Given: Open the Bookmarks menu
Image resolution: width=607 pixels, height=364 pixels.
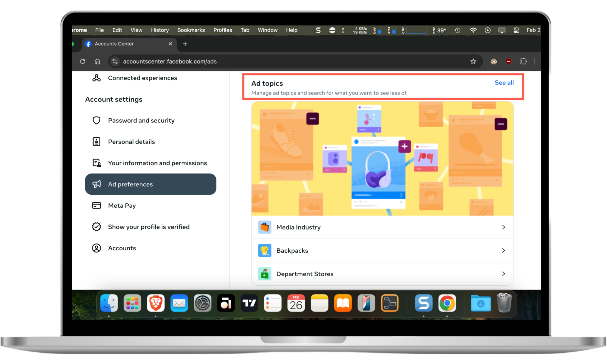Looking at the screenshot, I should (191, 30).
